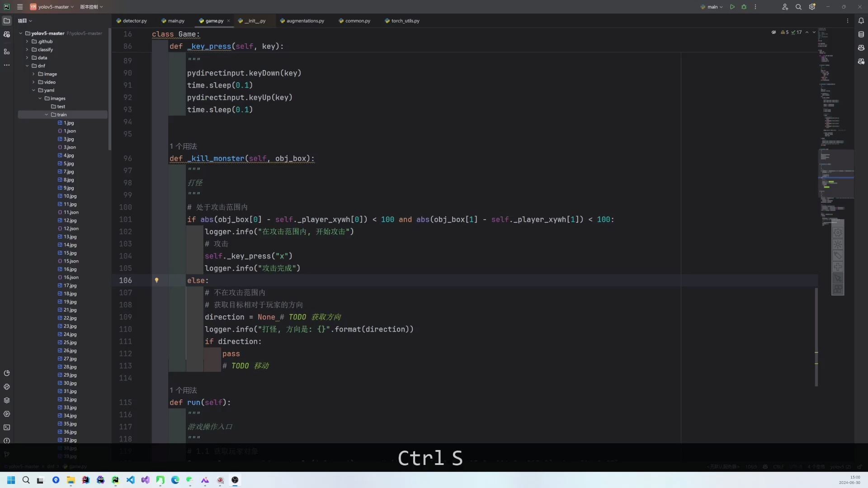
Task: Collapse the train folder in project tree
Action: (x=46, y=114)
